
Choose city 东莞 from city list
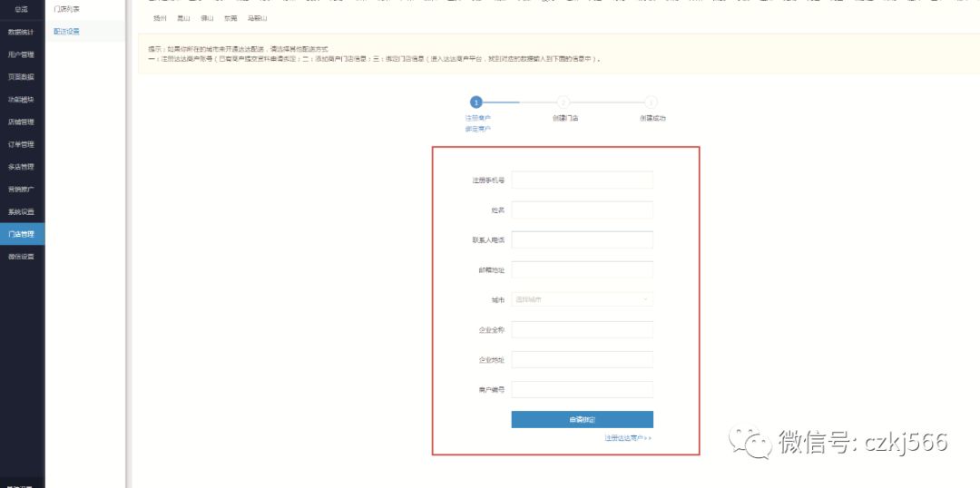pos(230,19)
